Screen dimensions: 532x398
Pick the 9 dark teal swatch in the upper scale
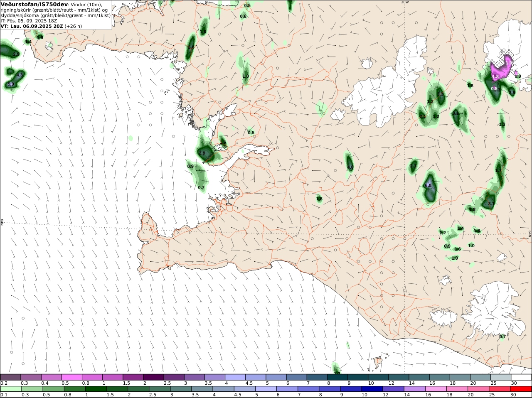tap(358, 377)
